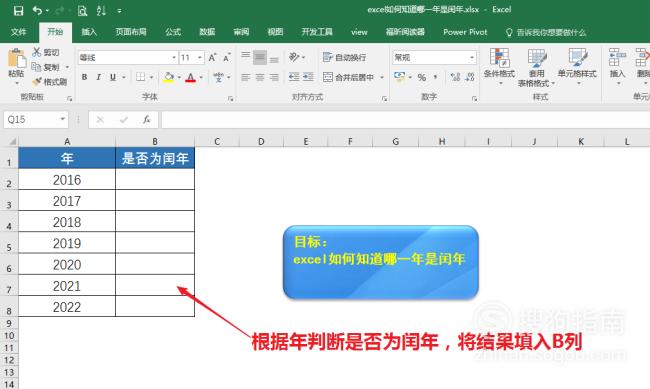Image resolution: width=650 pixels, height=389 pixels.
Task: Switch to the Insert ribbon tab
Action: [89, 32]
